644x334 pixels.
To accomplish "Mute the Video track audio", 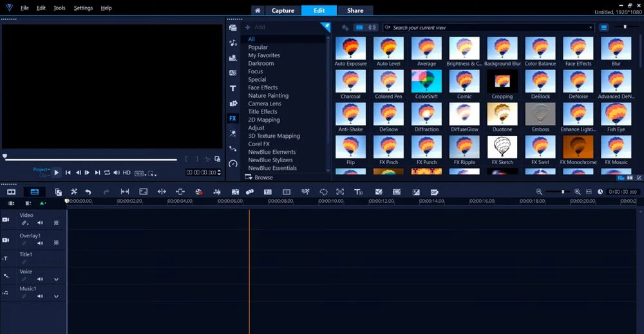I will pyautogui.click(x=40, y=223).
